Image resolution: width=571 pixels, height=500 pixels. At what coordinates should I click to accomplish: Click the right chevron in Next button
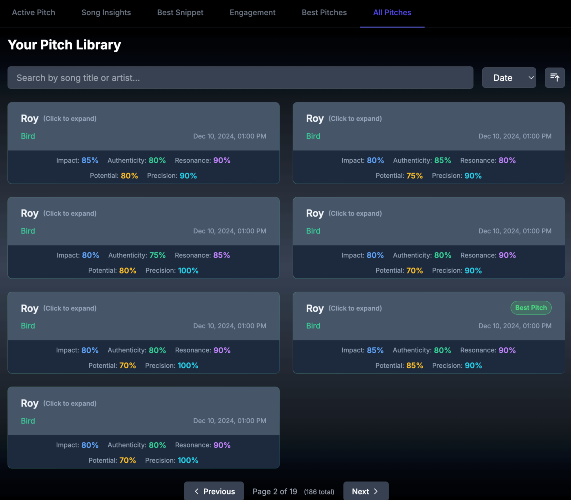pos(376,491)
